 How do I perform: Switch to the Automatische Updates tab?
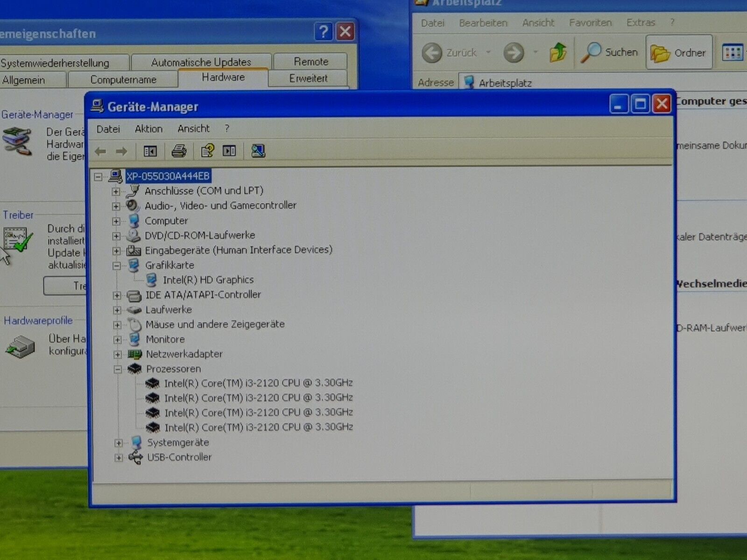click(x=201, y=62)
